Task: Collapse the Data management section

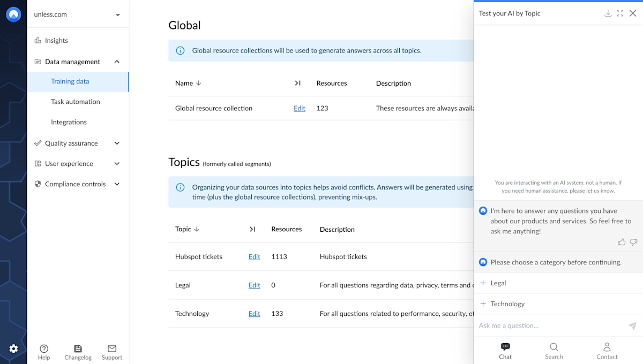Action: click(117, 62)
